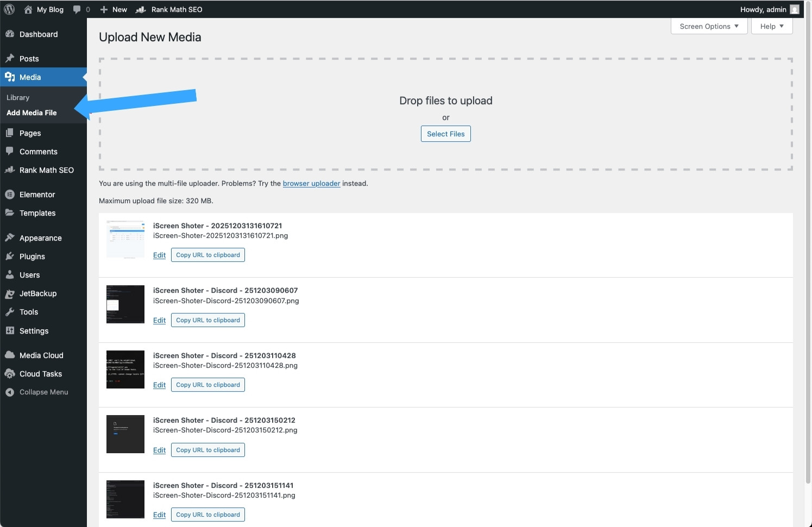Open the New content menu
The height and width of the screenshot is (527, 812).
[x=114, y=9]
